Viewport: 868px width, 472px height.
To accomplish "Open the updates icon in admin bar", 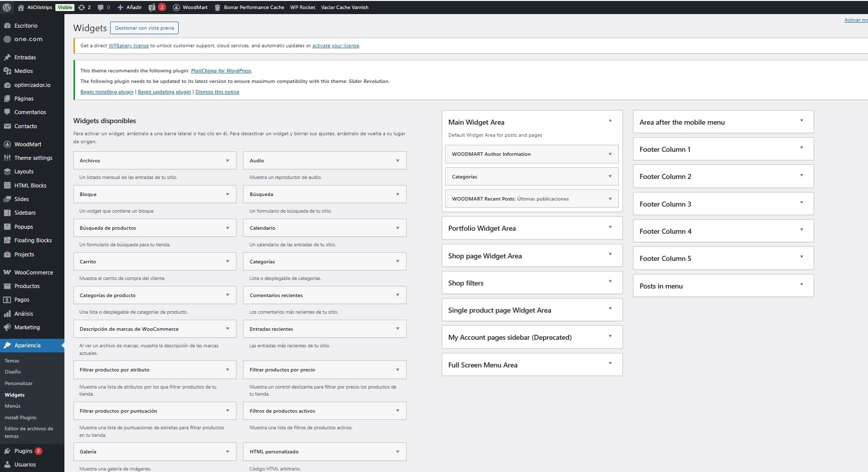I will 82,8.
